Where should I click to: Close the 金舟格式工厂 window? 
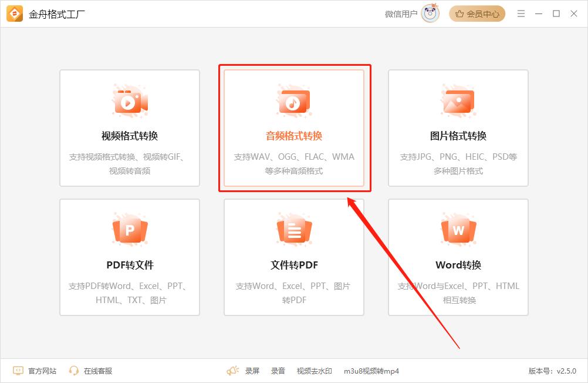tap(574, 14)
